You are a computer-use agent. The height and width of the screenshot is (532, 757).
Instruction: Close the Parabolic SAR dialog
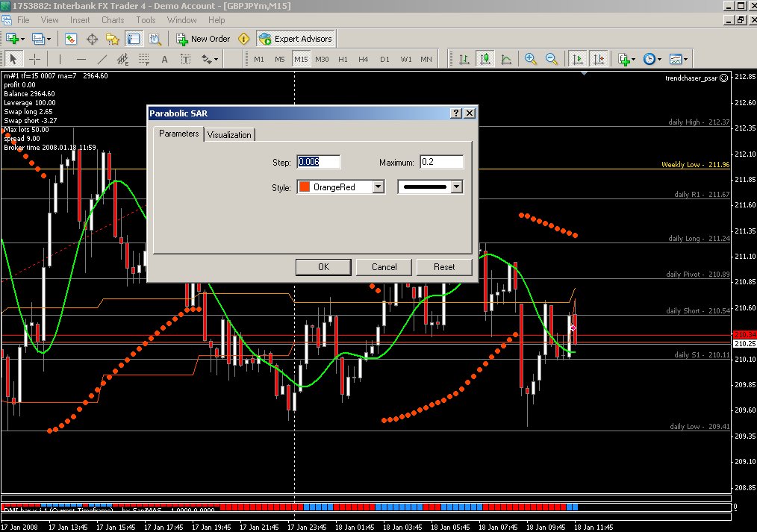click(470, 113)
